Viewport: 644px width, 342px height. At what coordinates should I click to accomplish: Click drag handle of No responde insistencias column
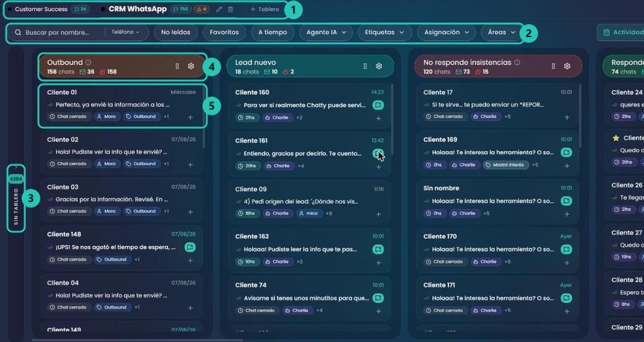pos(553,66)
